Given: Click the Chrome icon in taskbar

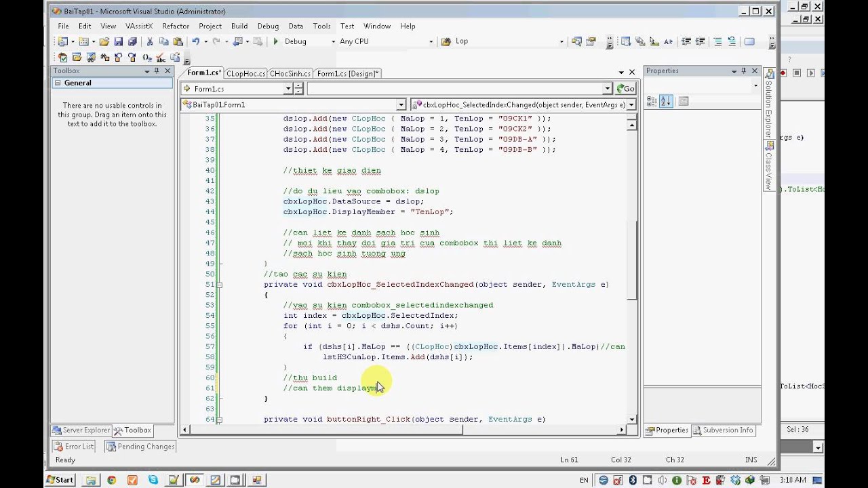Looking at the screenshot, I should click(x=111, y=480).
